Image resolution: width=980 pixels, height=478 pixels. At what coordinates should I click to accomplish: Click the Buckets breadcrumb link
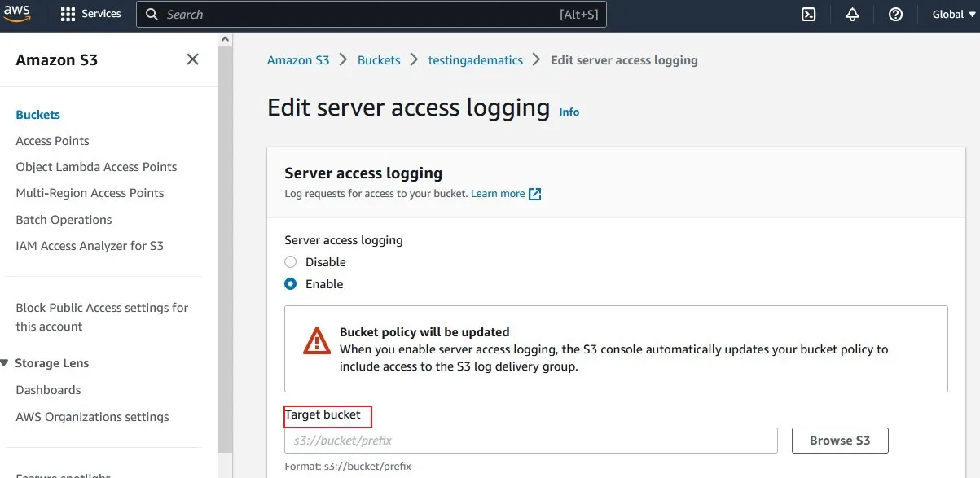[379, 60]
